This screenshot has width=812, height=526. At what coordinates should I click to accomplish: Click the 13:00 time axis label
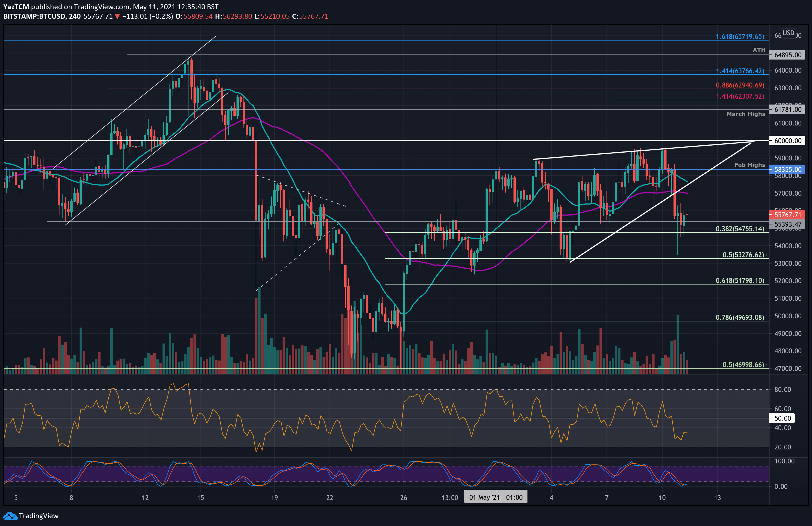[450, 498]
